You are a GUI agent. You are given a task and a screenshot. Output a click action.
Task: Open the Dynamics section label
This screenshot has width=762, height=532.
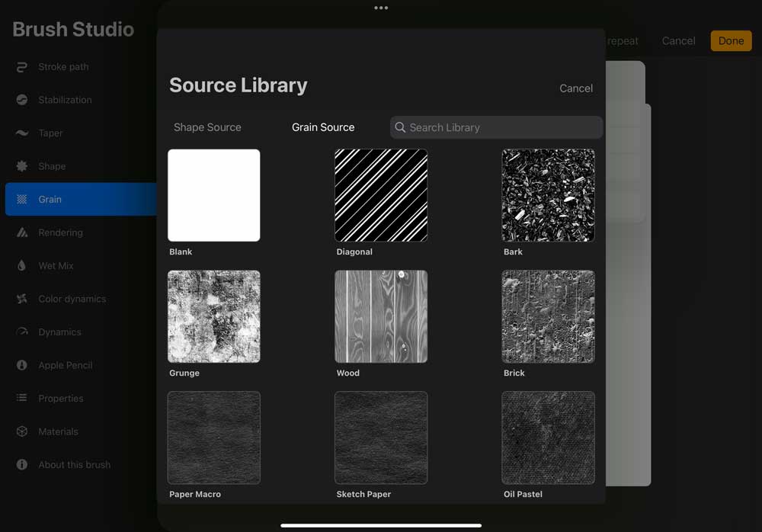point(59,332)
